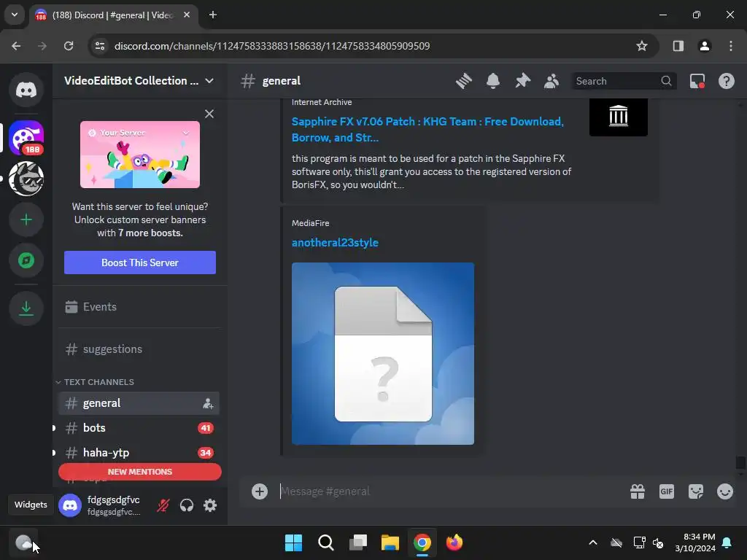Toggle deafen headphones icon
Viewport: 747px width, 560px height.
(x=187, y=505)
